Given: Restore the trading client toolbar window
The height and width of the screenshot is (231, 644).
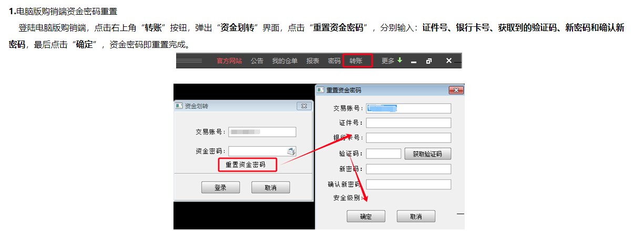Looking at the screenshot, I should tap(429, 61).
